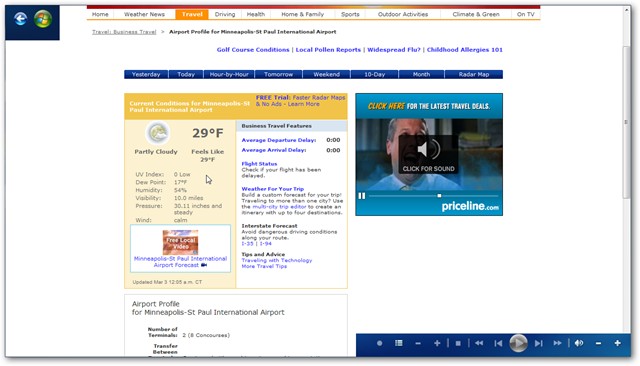Select 'Updated Mar 3 12:05 a.m. CT' text

167,282
